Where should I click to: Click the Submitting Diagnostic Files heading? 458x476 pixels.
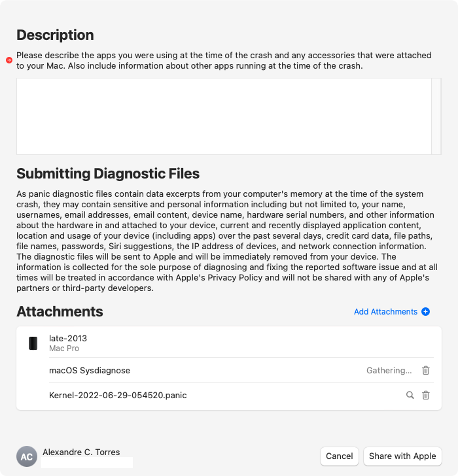(108, 174)
